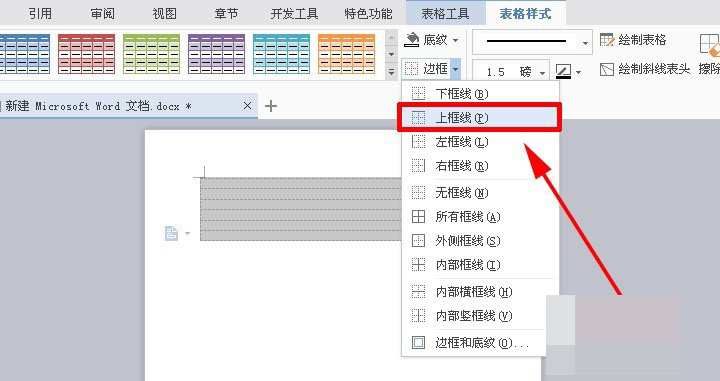720x381 pixels.
Task: Apply the purple table style thumbnail
Action: tap(216, 54)
